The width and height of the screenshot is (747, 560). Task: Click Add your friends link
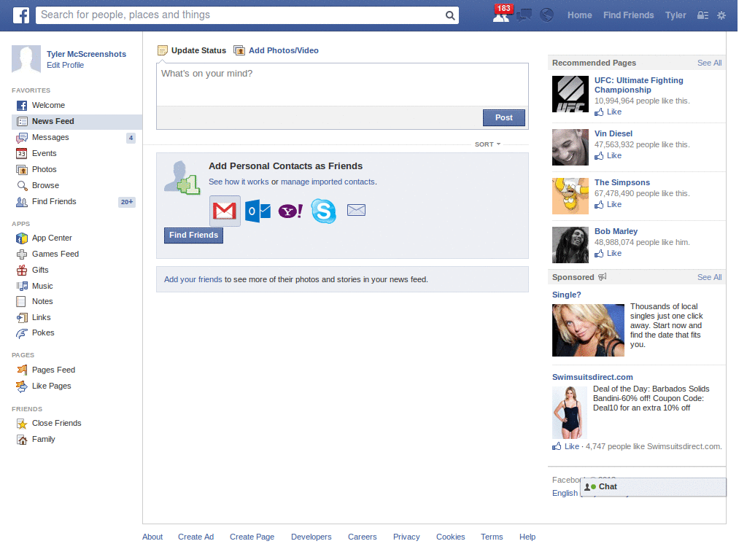(x=193, y=279)
